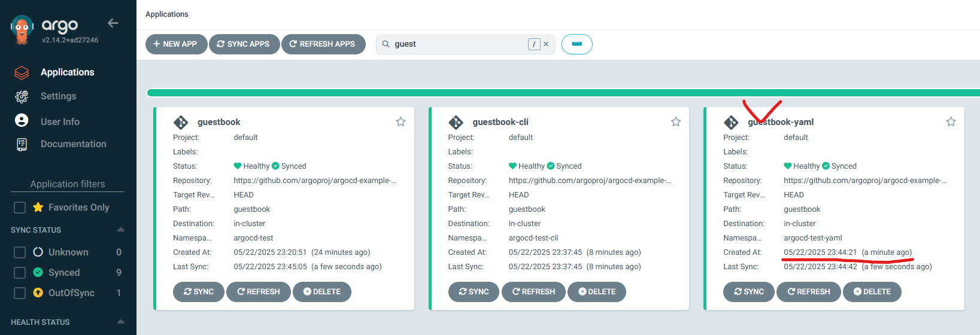Toggle the Unknown sync status filter
980x335 pixels.
[x=20, y=252]
